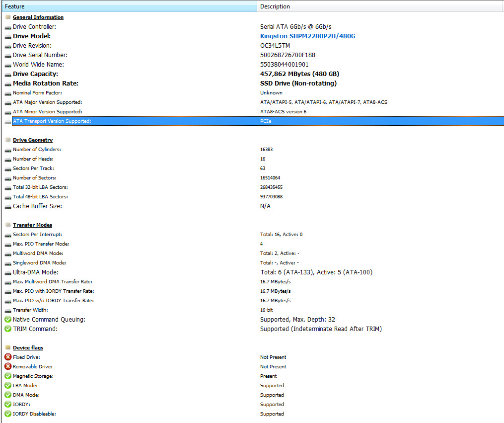
Task: Click the drive icon next to Media Rotation Rate
Action: pyautogui.click(x=8, y=85)
